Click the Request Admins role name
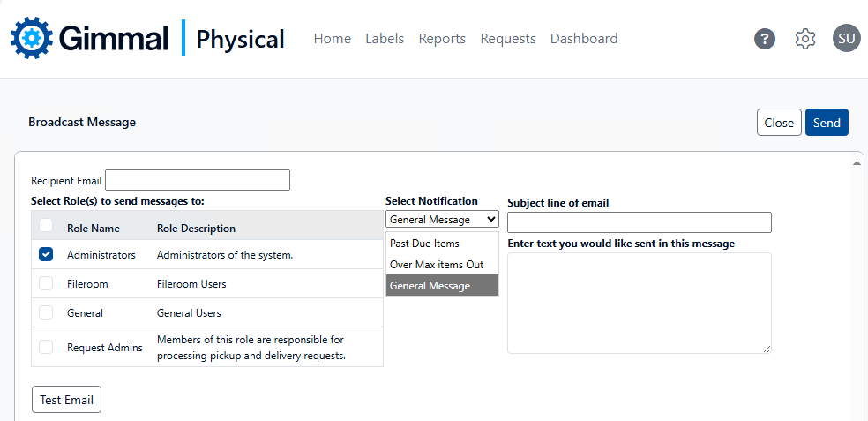 click(x=105, y=348)
